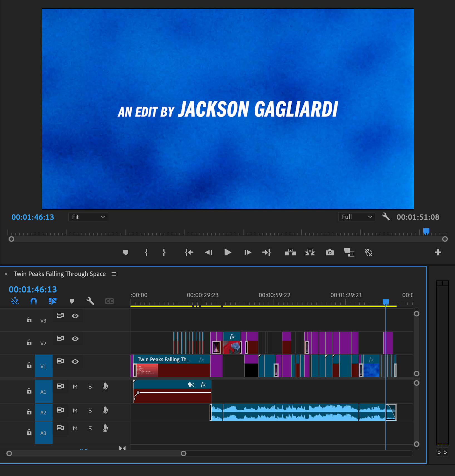This screenshot has width=455, height=476.
Task: Mute the A3 audio track
Action: click(75, 428)
